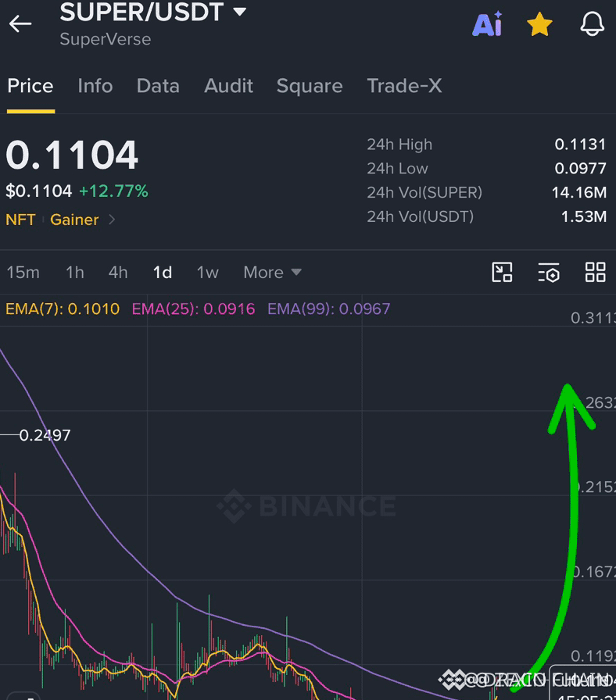The height and width of the screenshot is (700, 616).
Task: Open fullscreen chart view icon
Action: 502,273
